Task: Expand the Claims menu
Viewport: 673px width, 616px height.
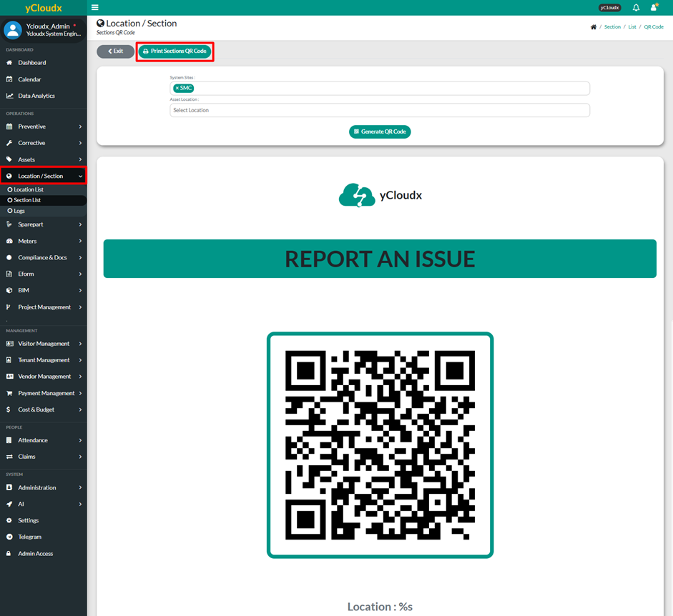Action: click(44, 457)
